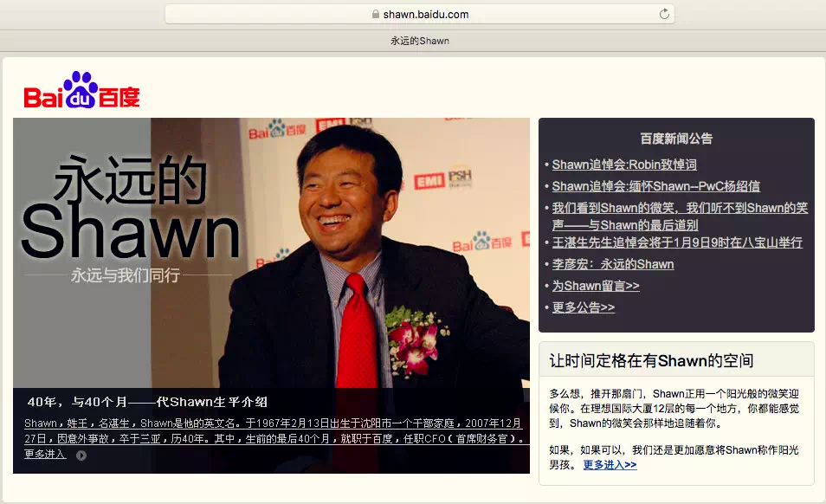Click the large 永远的 Shawn banner title
826x504 pixels.
pos(131,208)
